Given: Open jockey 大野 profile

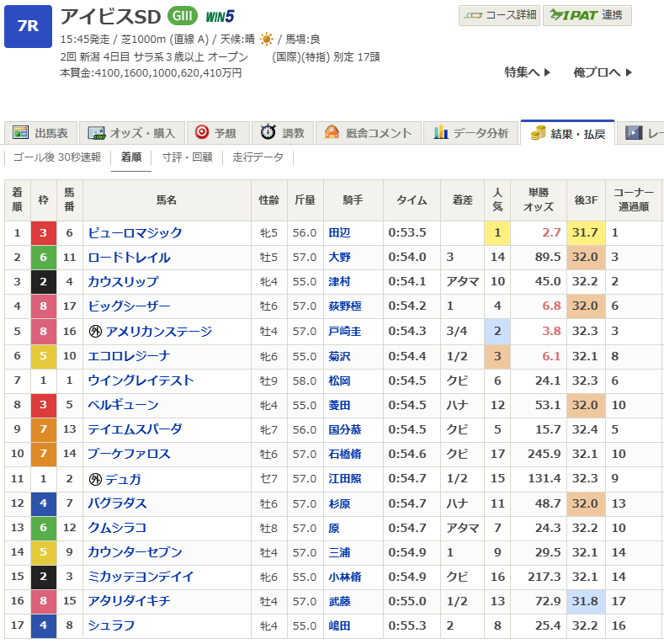Looking at the screenshot, I should click(340, 257).
